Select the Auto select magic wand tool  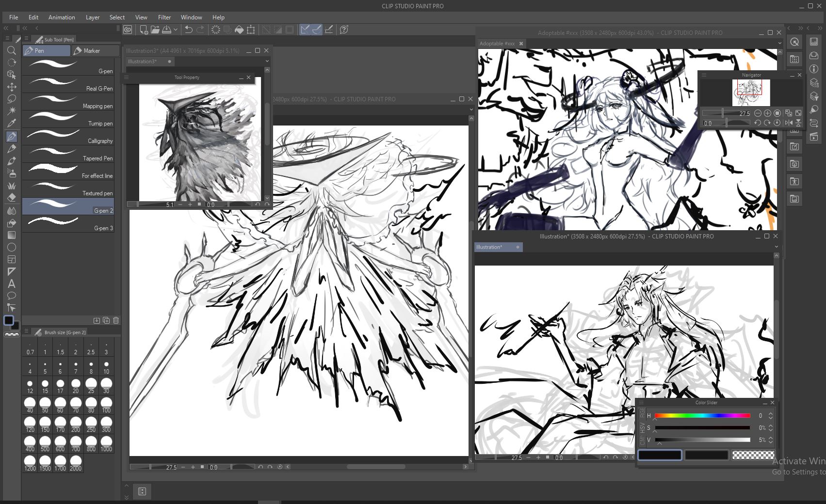click(12, 111)
